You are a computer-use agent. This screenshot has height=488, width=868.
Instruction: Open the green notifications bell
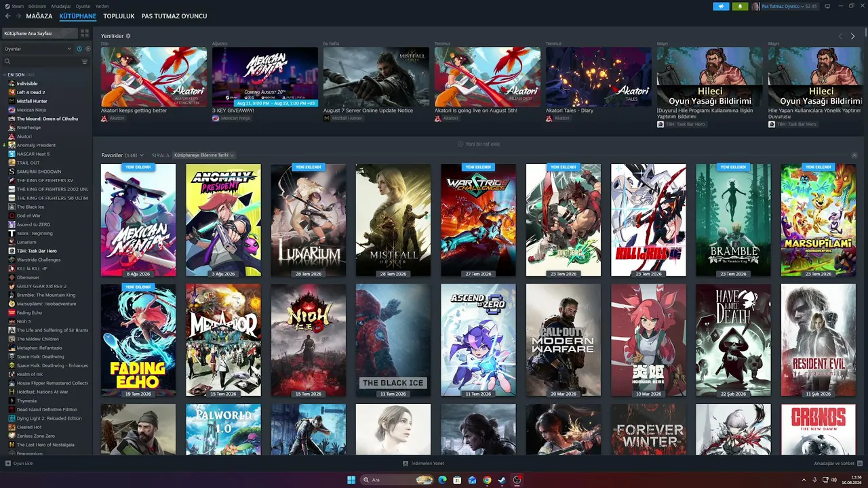pos(740,6)
